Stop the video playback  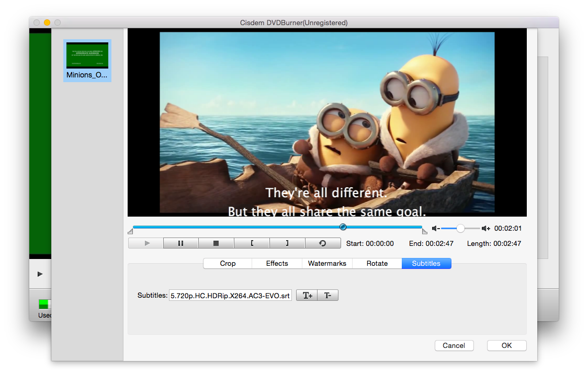tap(216, 243)
